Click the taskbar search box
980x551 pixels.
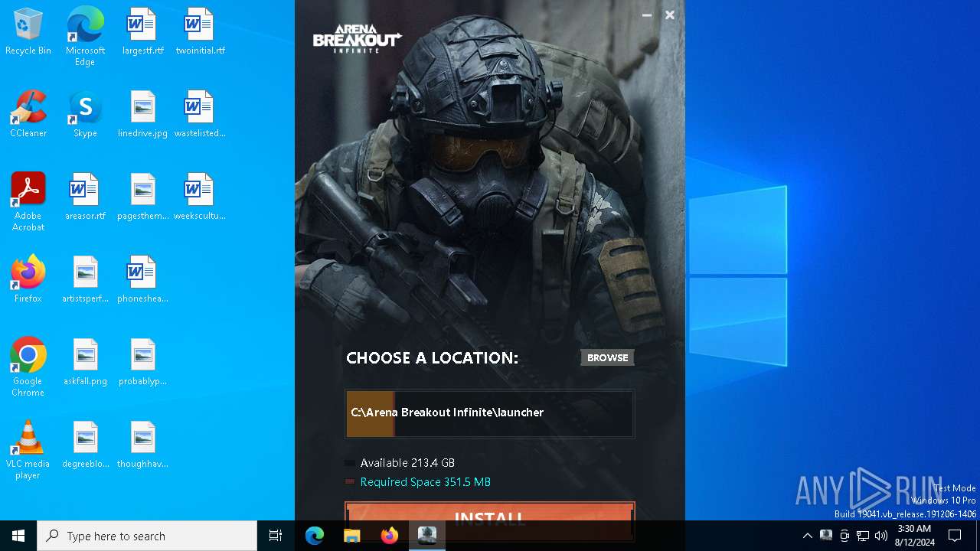pyautogui.click(x=147, y=536)
